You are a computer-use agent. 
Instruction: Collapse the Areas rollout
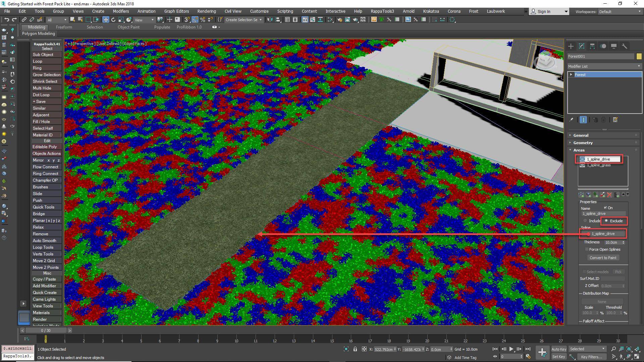pyautogui.click(x=579, y=150)
